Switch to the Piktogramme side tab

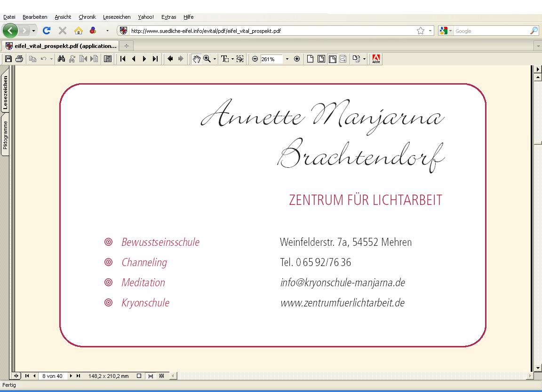click(x=5, y=135)
